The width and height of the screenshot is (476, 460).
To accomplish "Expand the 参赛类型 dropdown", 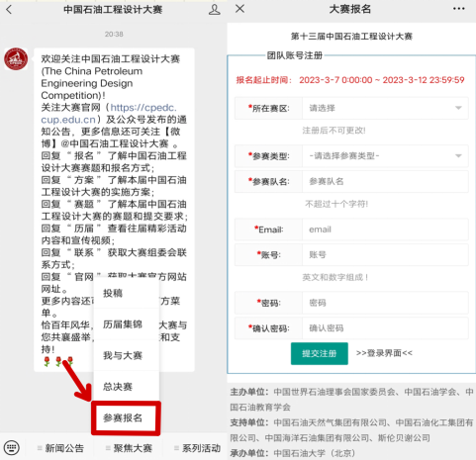I will (x=385, y=156).
